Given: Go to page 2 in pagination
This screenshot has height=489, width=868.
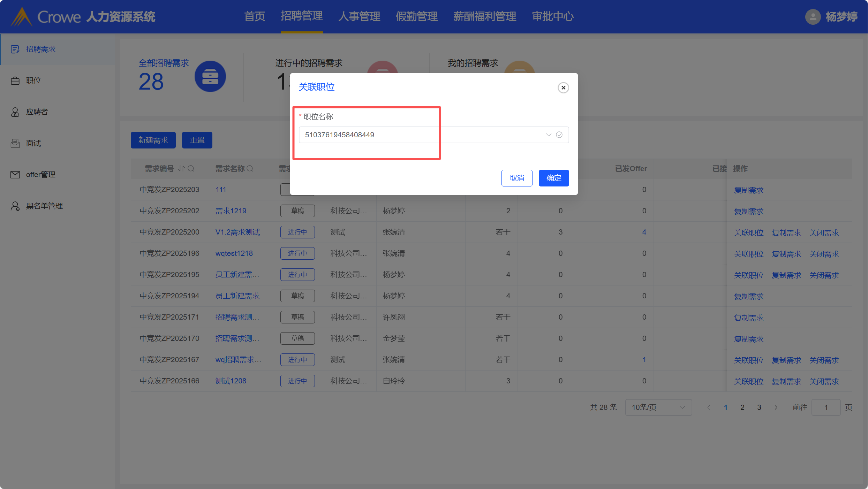Looking at the screenshot, I should [x=742, y=407].
